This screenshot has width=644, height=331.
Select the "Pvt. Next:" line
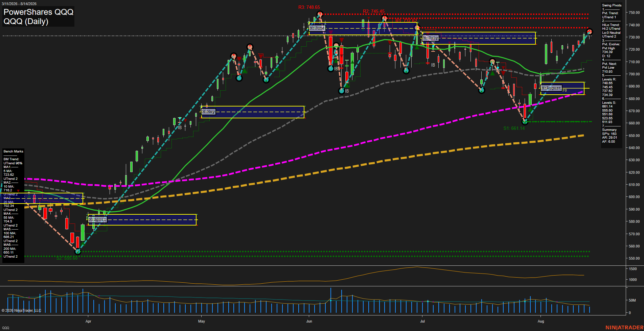coord(609,64)
